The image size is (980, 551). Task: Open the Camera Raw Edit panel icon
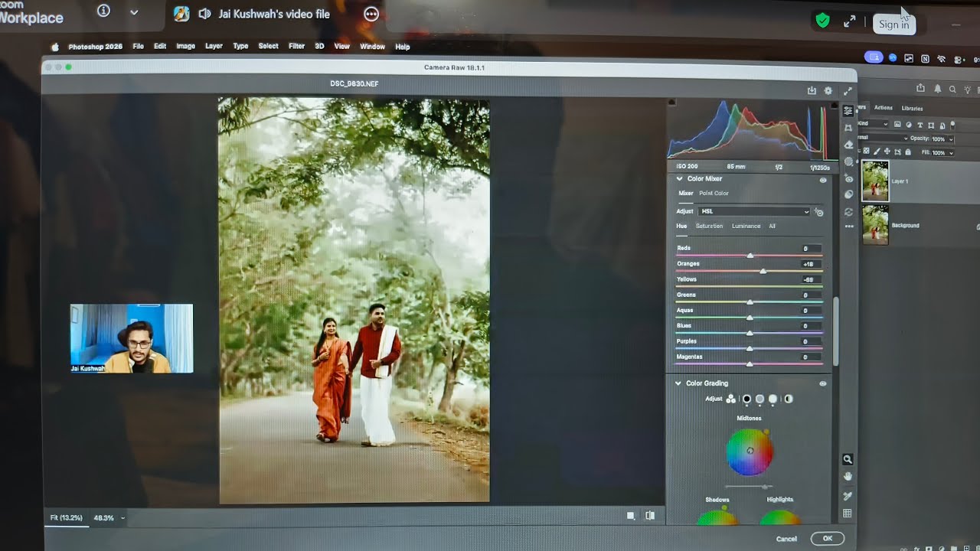click(848, 111)
